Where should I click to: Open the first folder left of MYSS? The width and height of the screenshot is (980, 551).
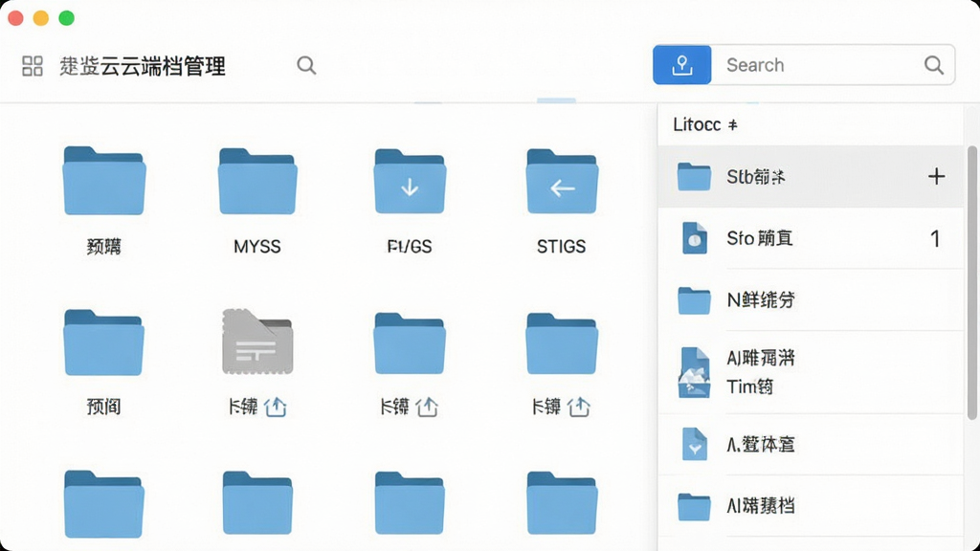coord(104,181)
